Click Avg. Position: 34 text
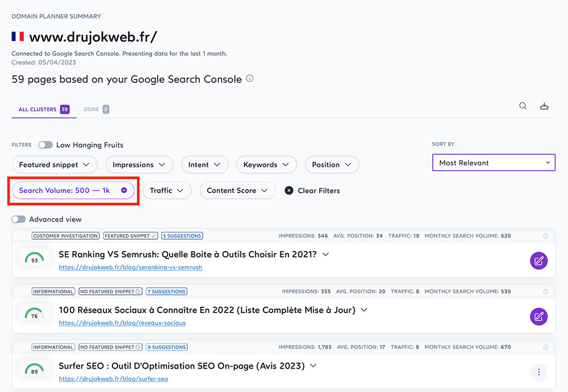Screen dimensions: 568x392 point(358,236)
